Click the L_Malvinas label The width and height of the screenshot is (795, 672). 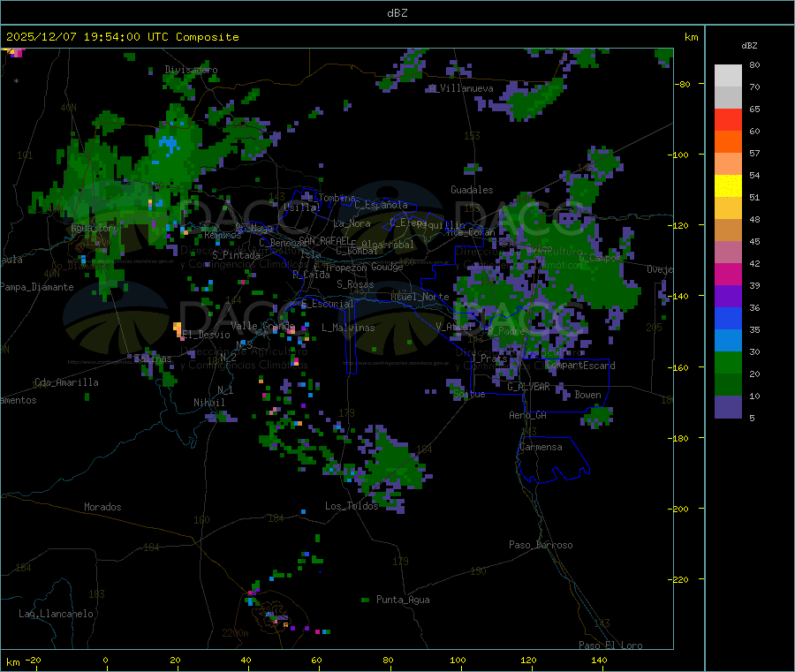(x=348, y=328)
